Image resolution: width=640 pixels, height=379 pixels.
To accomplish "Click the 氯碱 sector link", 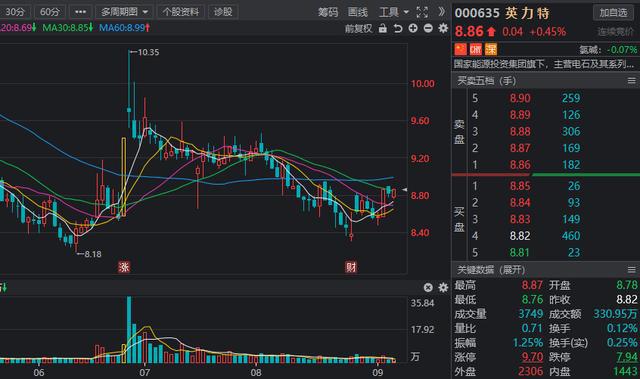I will coord(590,50).
